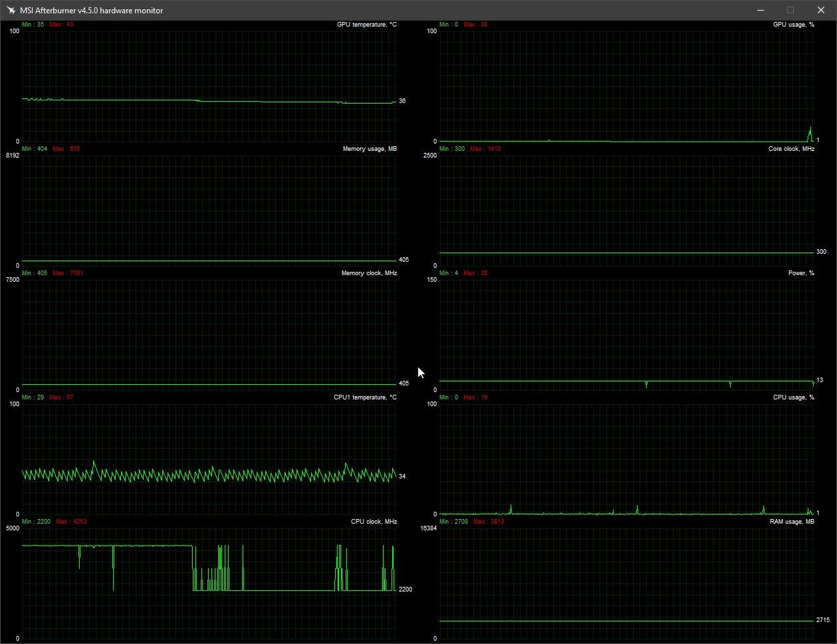Screen dimensions: 837x644
Task: Click inside the RAM usage graph plot
Action: tap(626, 582)
